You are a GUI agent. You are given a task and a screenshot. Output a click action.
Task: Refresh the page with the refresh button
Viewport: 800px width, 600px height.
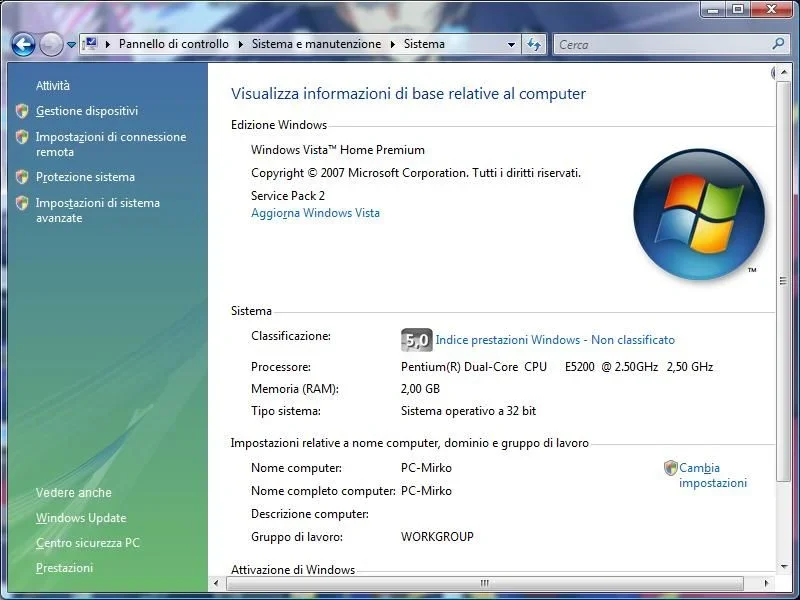coord(534,44)
